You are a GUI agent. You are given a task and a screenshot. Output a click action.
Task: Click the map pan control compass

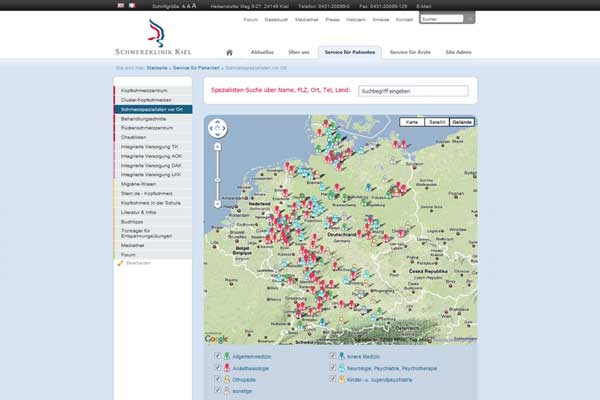pos(217,128)
